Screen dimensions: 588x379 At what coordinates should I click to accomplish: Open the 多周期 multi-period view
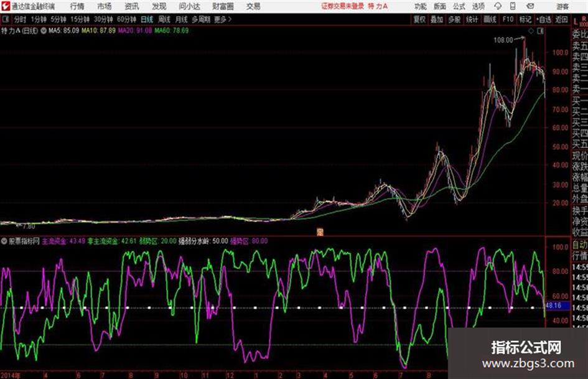pos(201,19)
